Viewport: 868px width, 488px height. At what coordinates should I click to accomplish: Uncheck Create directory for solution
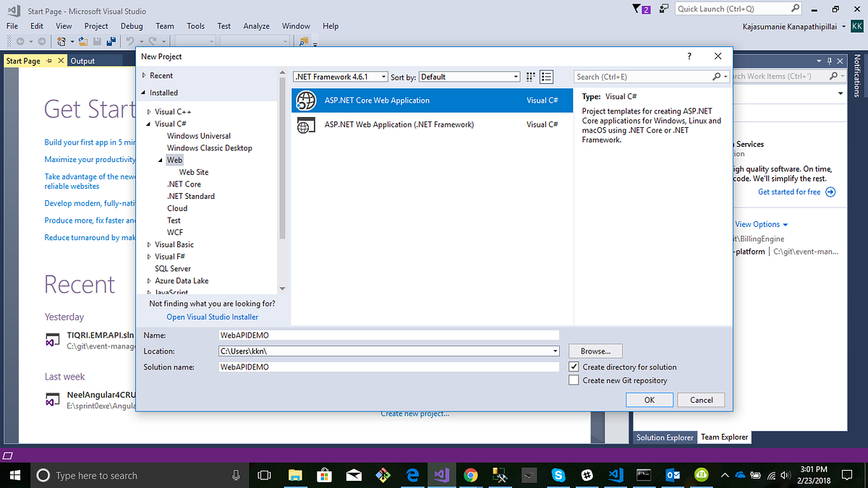[574, 367]
